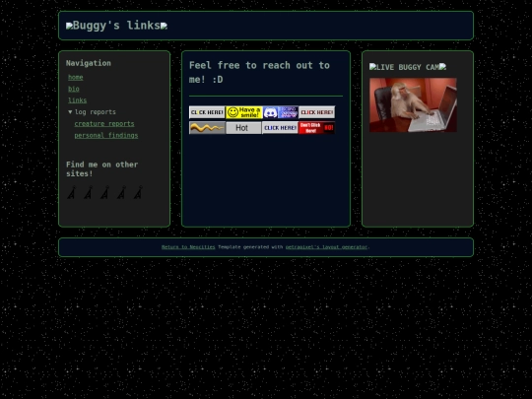
Task: Click the red-text CLICK HERE! badge
Action: [317, 112]
